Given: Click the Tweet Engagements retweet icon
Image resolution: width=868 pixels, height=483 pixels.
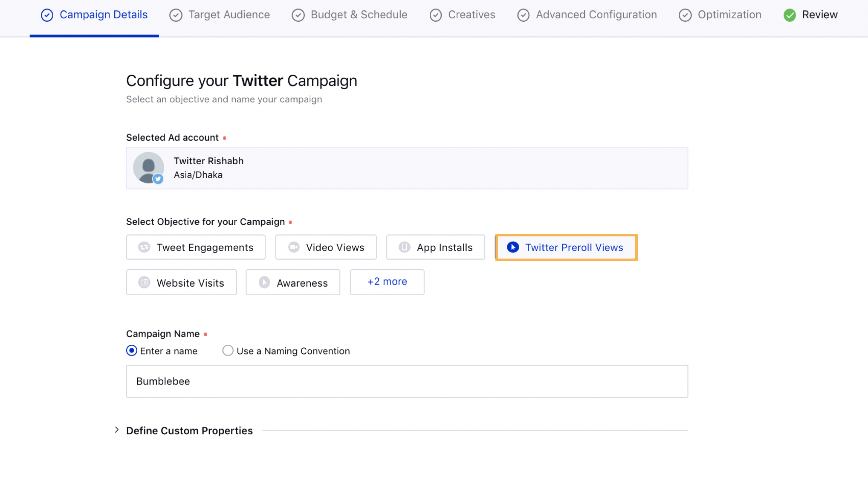Looking at the screenshot, I should coord(144,247).
